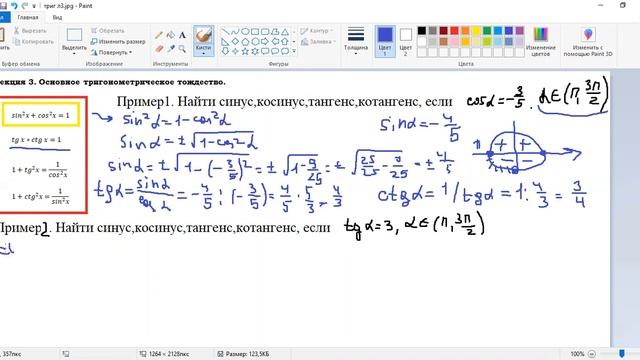The height and width of the screenshot is (360, 640).
Task: Pick the Oval shape
Action: point(245,32)
